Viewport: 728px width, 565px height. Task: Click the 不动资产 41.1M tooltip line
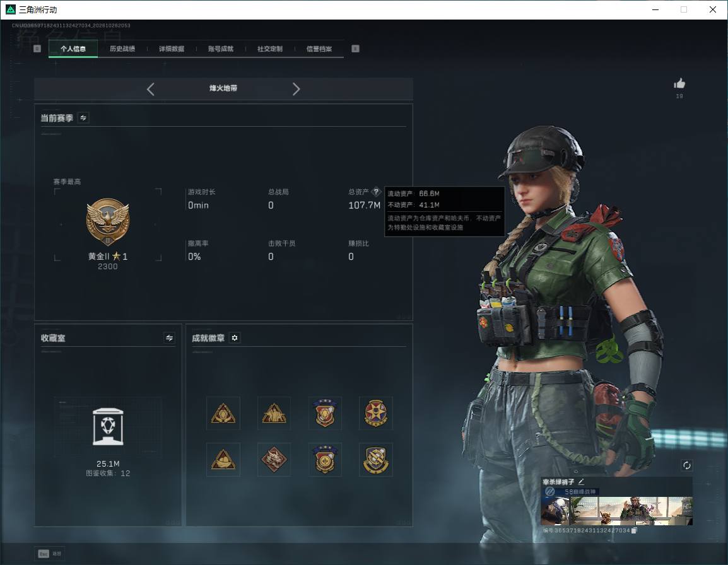point(414,205)
